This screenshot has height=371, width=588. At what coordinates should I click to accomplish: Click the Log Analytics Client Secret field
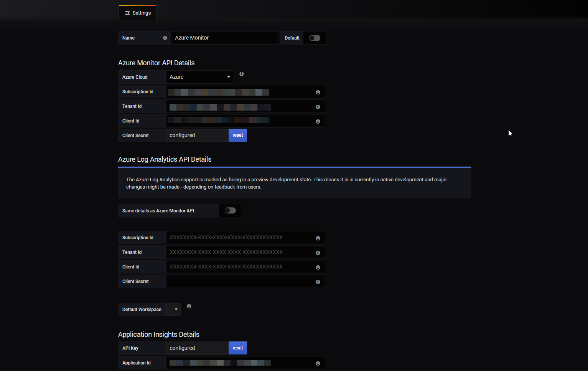[x=245, y=282]
